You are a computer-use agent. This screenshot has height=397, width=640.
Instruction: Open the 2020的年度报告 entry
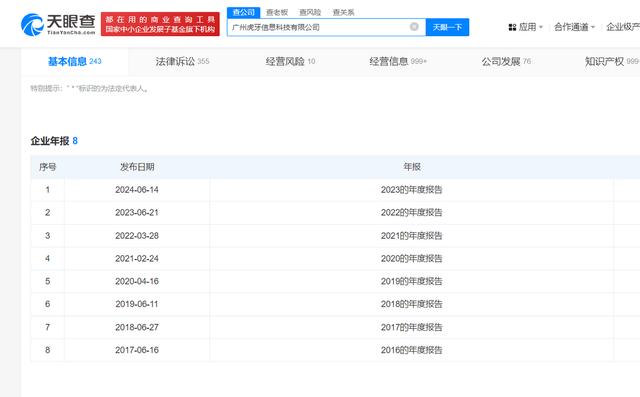click(411, 259)
